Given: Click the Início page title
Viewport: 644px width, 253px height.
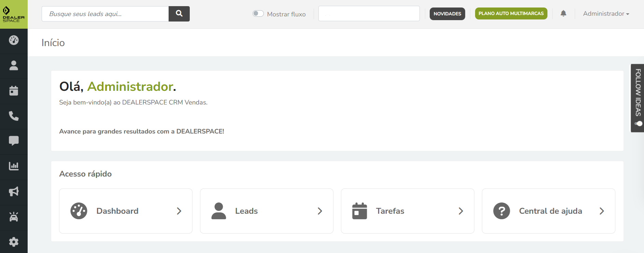Looking at the screenshot, I should 53,43.
